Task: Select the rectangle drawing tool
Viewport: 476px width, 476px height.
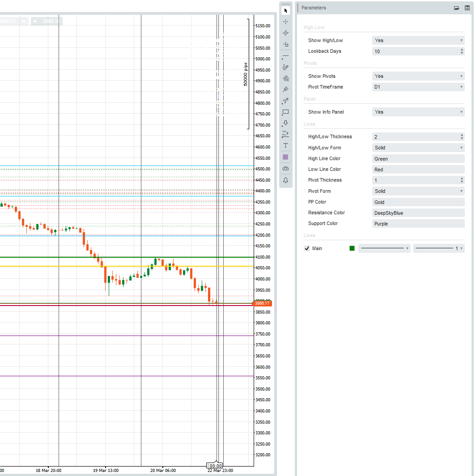Action: [x=285, y=112]
